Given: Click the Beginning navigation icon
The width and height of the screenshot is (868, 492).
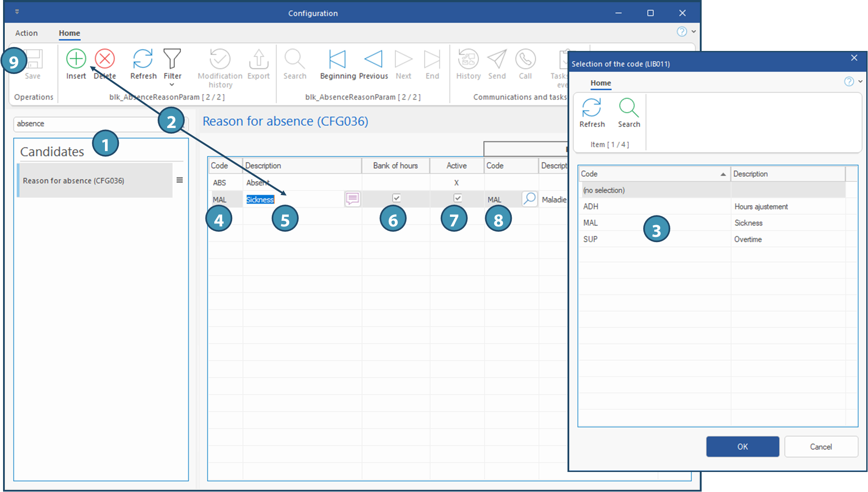Looking at the screenshot, I should pyautogui.click(x=338, y=59).
